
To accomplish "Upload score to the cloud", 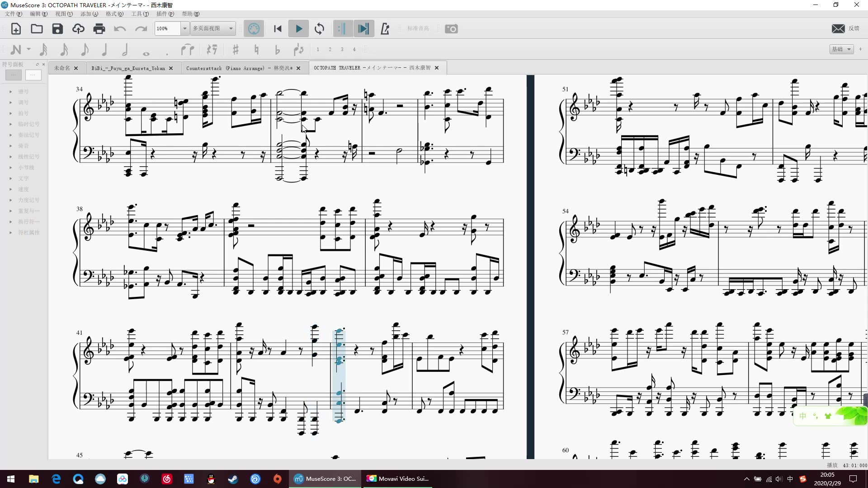I will pyautogui.click(x=78, y=29).
